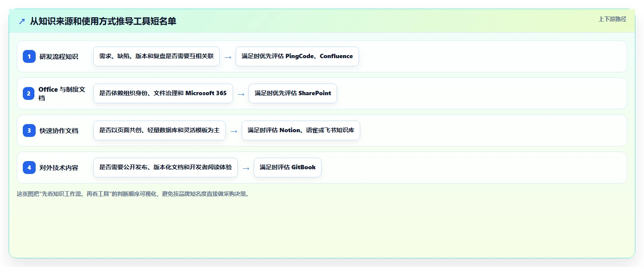Click the box 是否以页面共创、轻量数据库和灵活模板为主
The height and width of the screenshot is (267, 644).
(x=159, y=130)
